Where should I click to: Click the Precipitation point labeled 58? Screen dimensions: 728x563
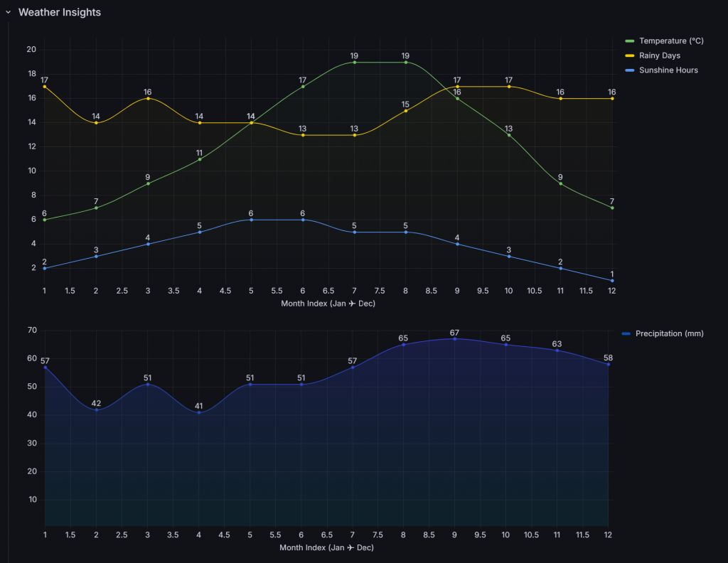coord(609,364)
